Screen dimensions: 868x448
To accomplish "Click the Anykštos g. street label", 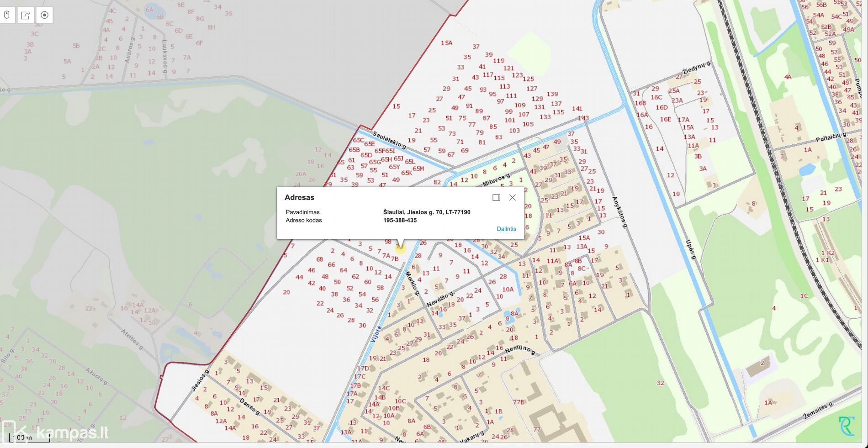I will click(x=619, y=212).
